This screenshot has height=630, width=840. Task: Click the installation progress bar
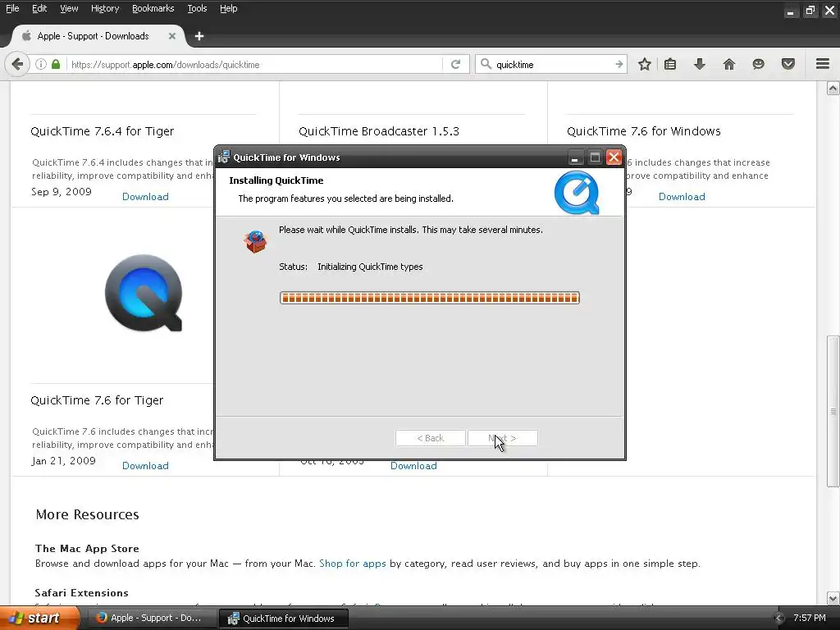click(x=430, y=298)
